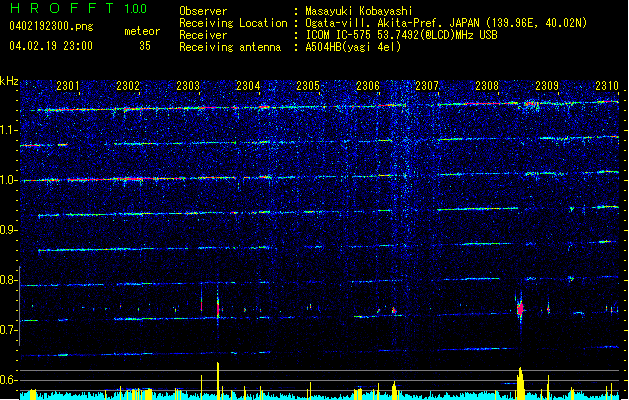Image resolution: width=629 pixels, height=400 pixels.
Task: Select the file name 0402192300.png
Action: [51, 26]
